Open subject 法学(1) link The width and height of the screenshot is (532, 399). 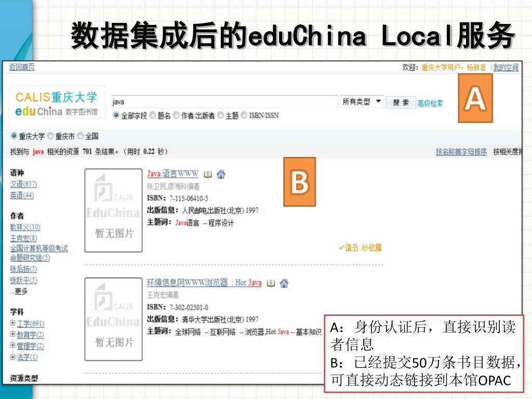point(28,357)
